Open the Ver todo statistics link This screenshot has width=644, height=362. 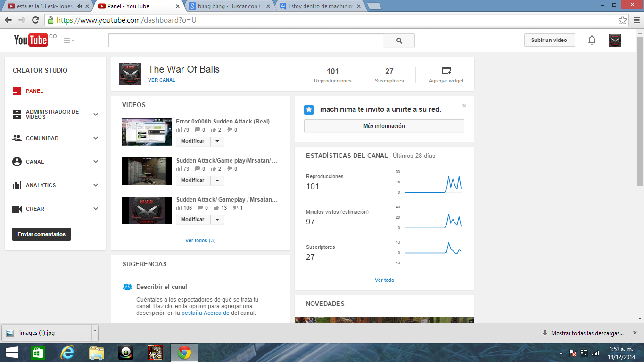coord(384,280)
